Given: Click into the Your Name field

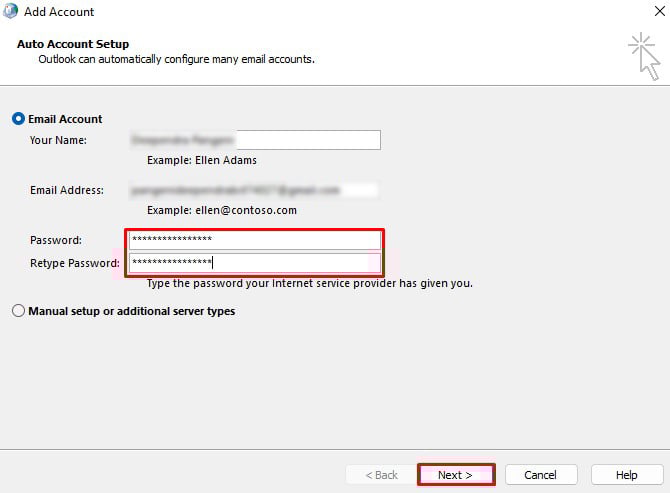Looking at the screenshot, I should click(x=255, y=140).
